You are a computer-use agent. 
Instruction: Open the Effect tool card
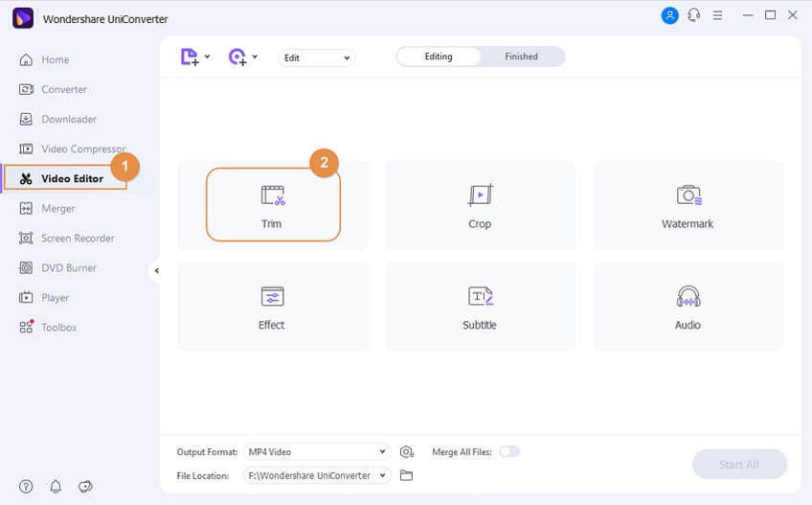coord(272,307)
